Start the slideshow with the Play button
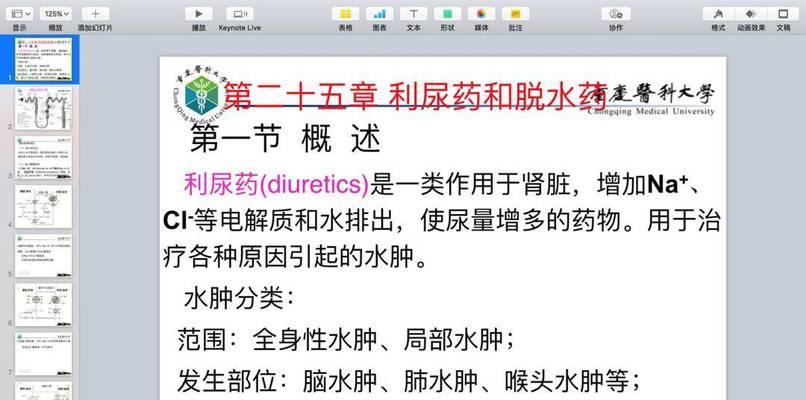Screen dimensions: 806x400 click(198, 14)
